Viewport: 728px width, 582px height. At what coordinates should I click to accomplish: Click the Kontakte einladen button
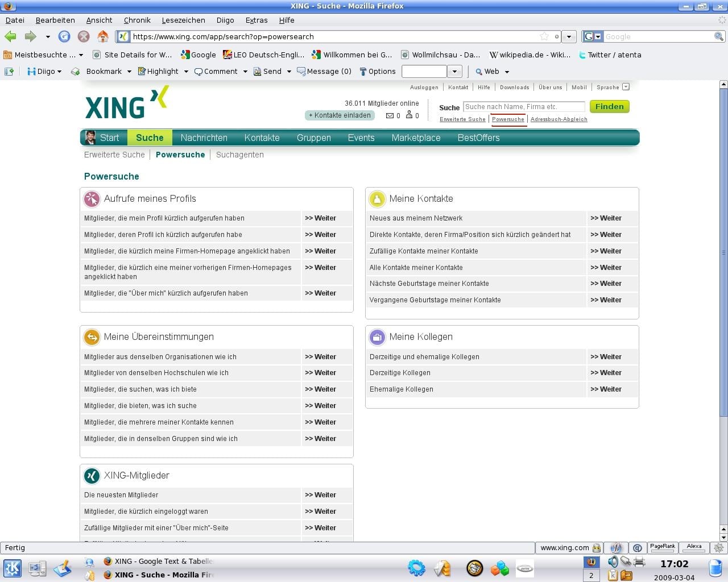[340, 115]
